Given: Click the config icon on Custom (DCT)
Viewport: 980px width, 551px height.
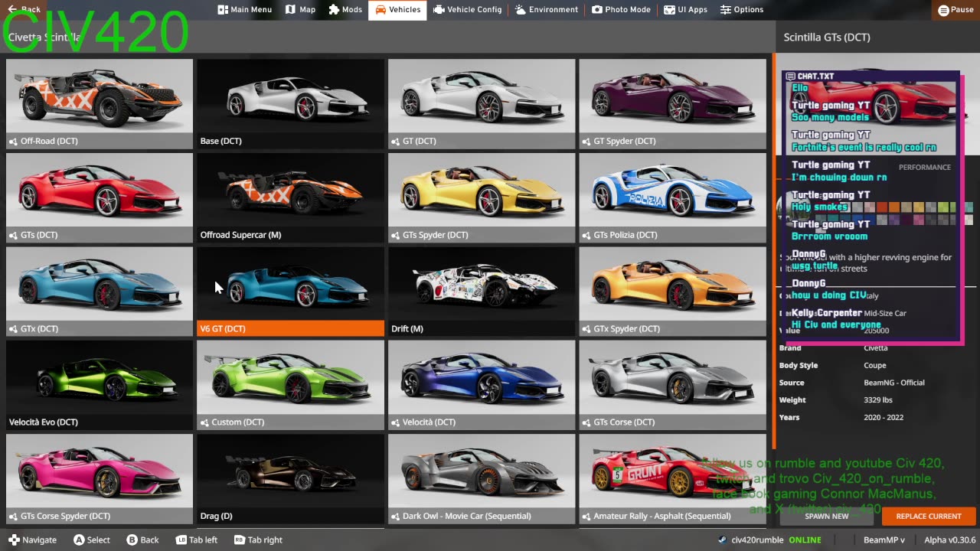Looking at the screenshot, I should click(205, 422).
